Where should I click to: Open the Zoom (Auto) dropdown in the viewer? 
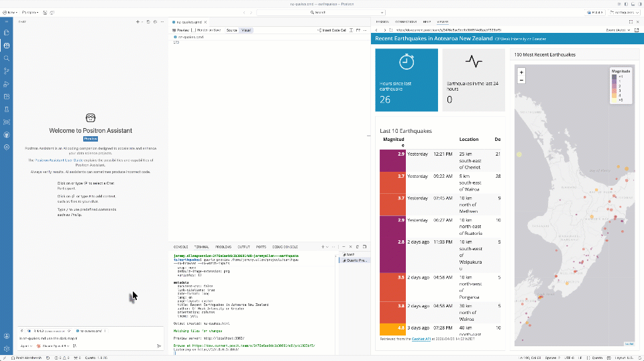618,30
